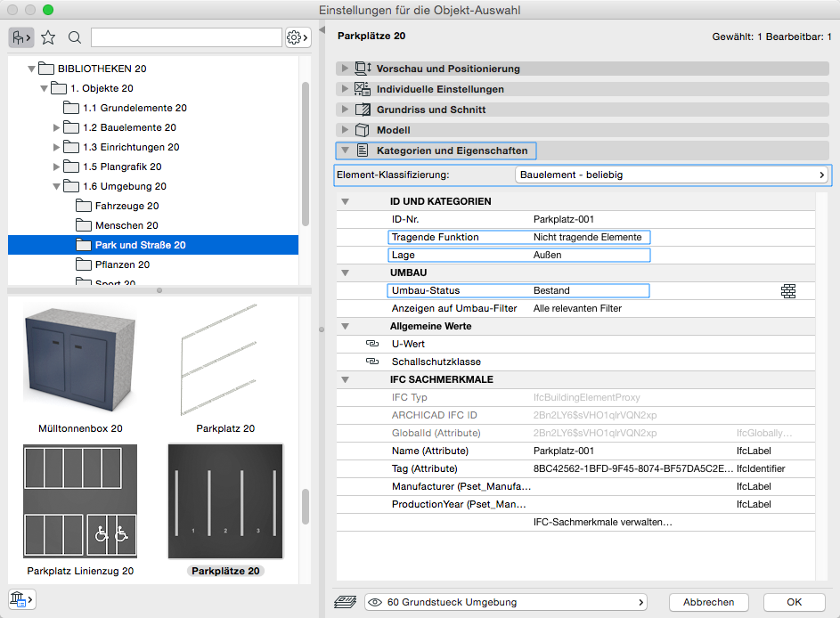Screen dimensions: 840x618
Task: Open the library manager icon at bottom left
Action: coord(20,598)
